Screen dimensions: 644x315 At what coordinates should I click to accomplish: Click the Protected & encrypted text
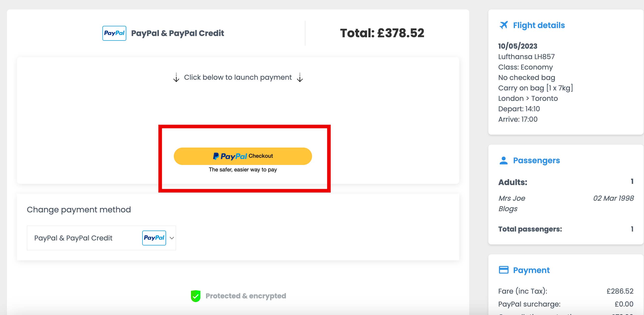(246, 296)
